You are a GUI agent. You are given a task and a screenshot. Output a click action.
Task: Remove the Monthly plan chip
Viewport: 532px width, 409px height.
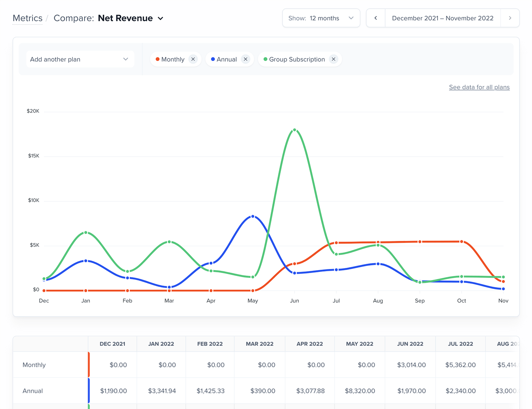(x=193, y=59)
